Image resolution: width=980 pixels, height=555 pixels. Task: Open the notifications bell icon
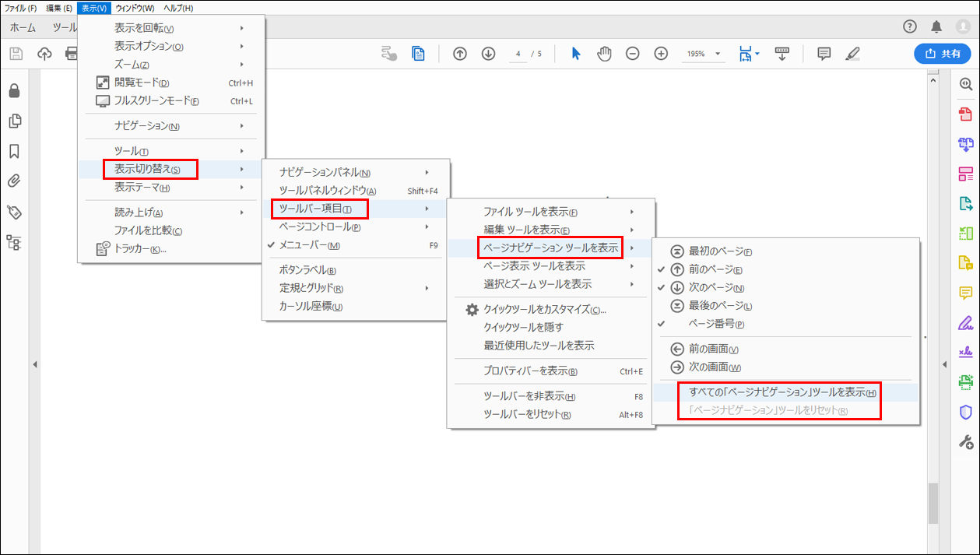click(936, 26)
